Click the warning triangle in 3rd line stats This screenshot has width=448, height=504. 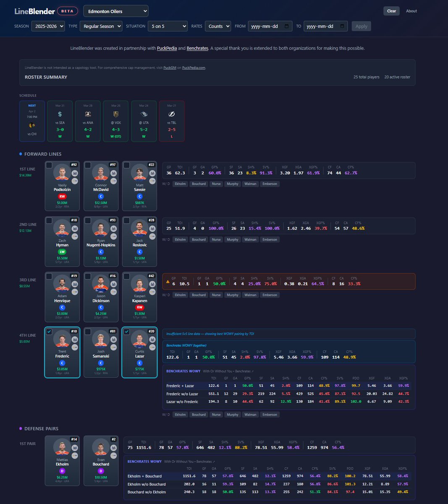(x=168, y=281)
